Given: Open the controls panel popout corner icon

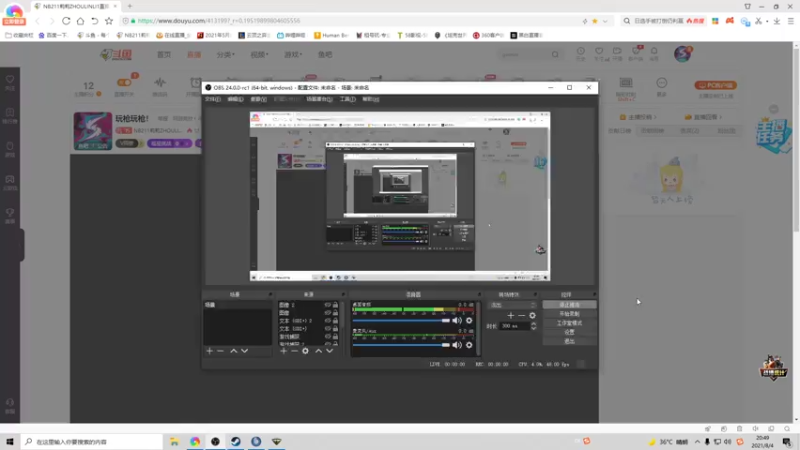Looking at the screenshot, I should [594, 294].
